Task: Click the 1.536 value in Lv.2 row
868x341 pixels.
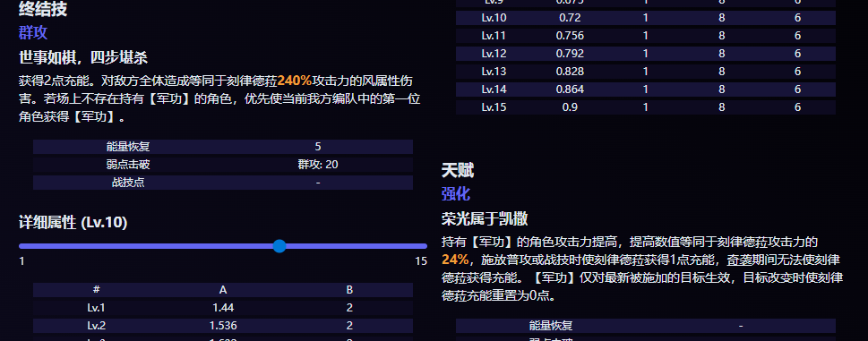Action: [223, 326]
